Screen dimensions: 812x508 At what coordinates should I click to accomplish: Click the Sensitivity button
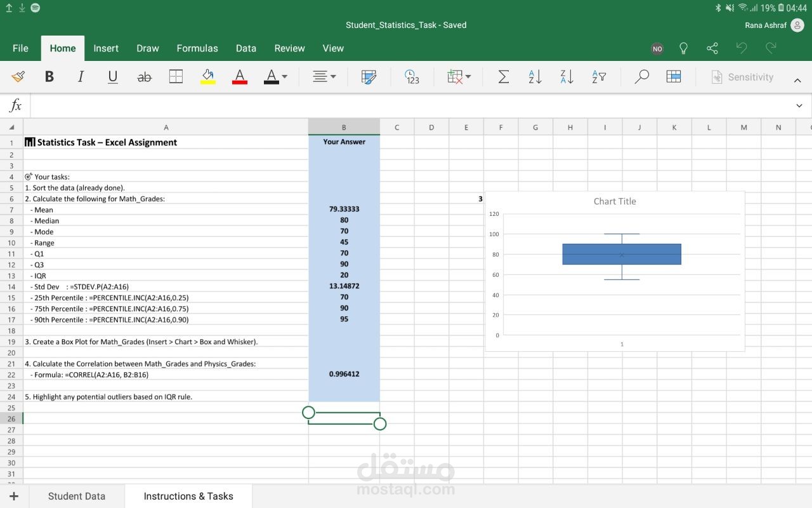pos(742,77)
